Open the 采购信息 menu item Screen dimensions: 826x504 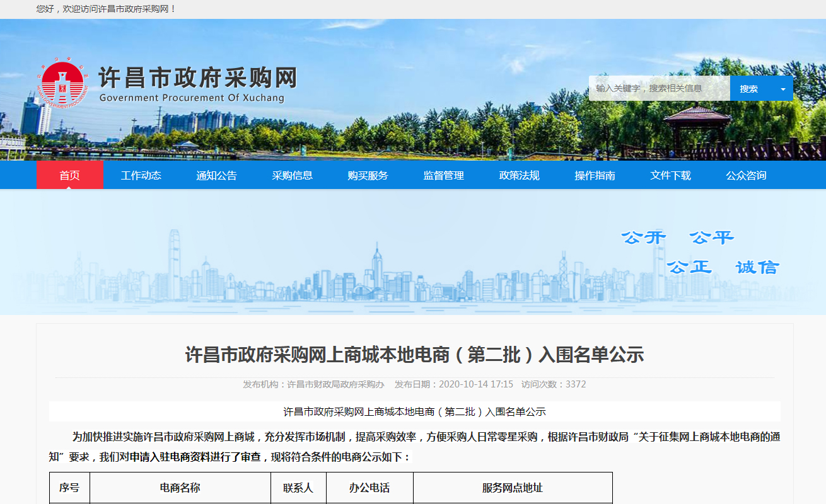(293, 176)
